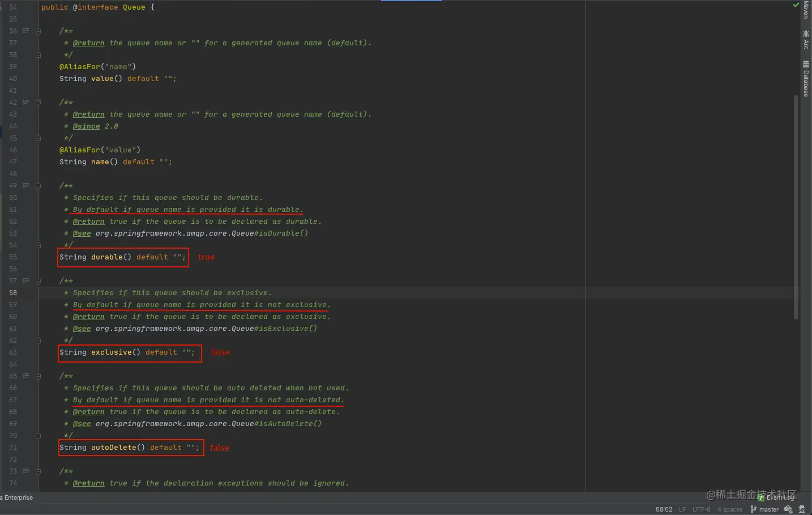Open 4 spaces indent settings
The width and height of the screenshot is (812, 515).
[730, 509]
